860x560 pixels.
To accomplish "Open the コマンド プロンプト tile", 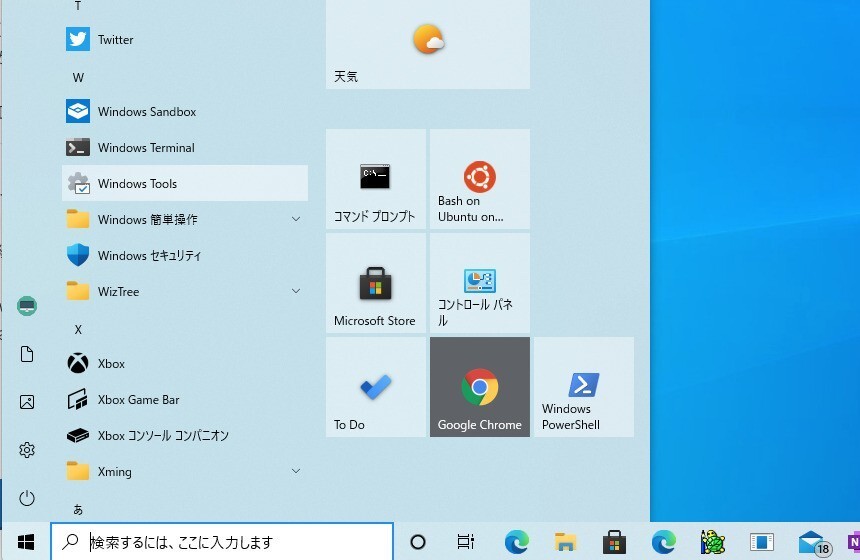I will pos(375,179).
